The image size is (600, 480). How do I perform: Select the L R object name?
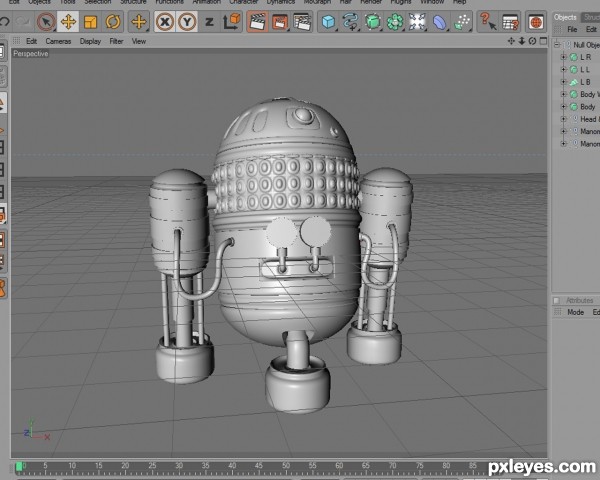585,57
